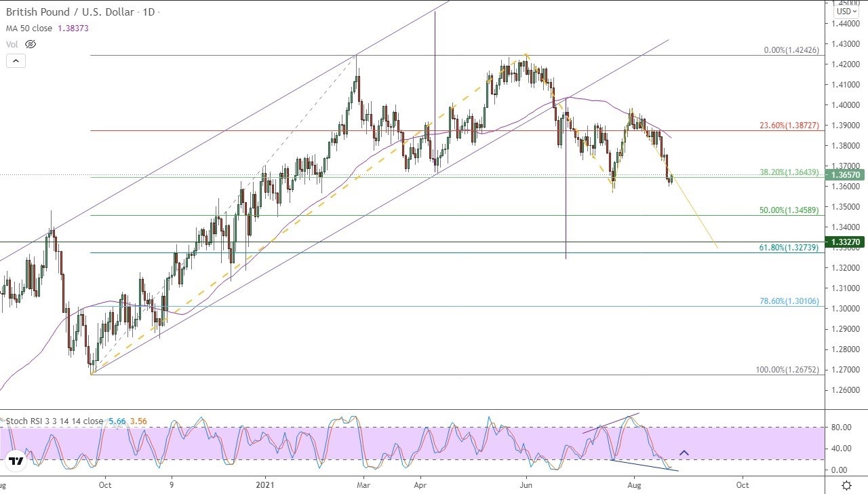Click the 1.26000 price axis label
Screen dimensions: 868x494
coord(846,389)
